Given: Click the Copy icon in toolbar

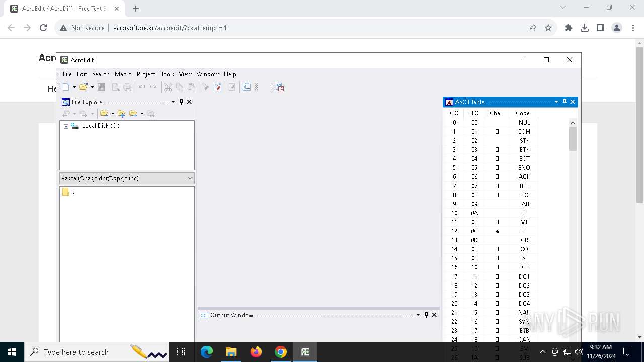Looking at the screenshot, I should click(180, 87).
